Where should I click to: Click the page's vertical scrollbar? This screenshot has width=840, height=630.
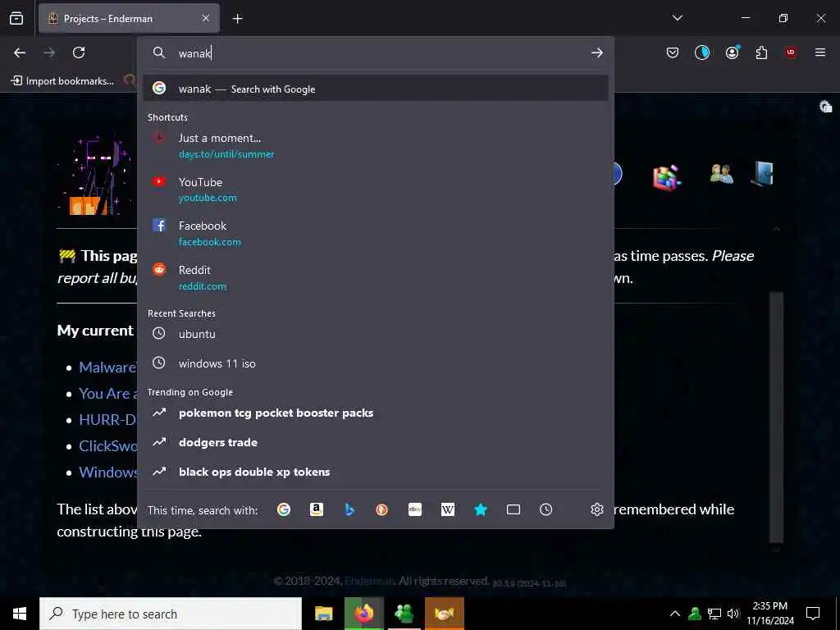coord(776,418)
